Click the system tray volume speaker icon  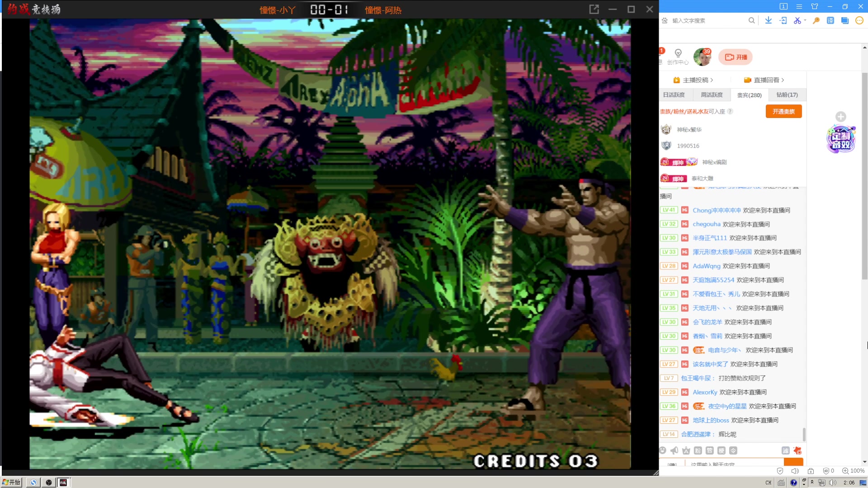pos(833,483)
